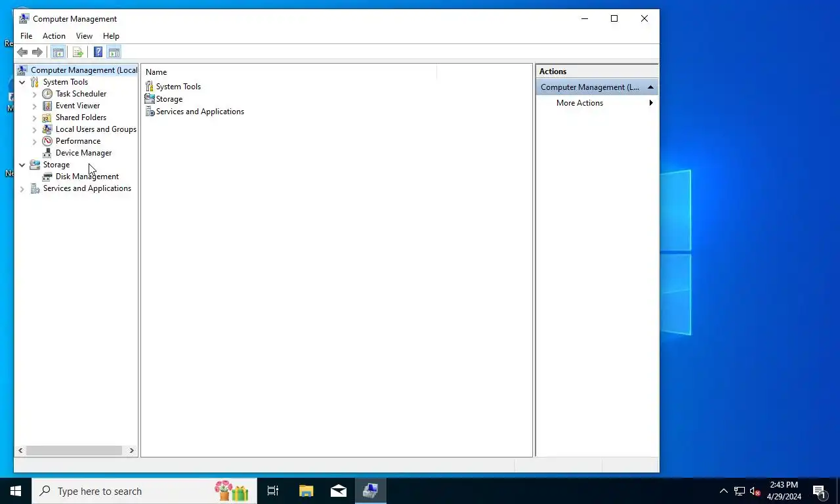Select Services and Applications in center list
This screenshot has width=840, height=504.
click(200, 112)
